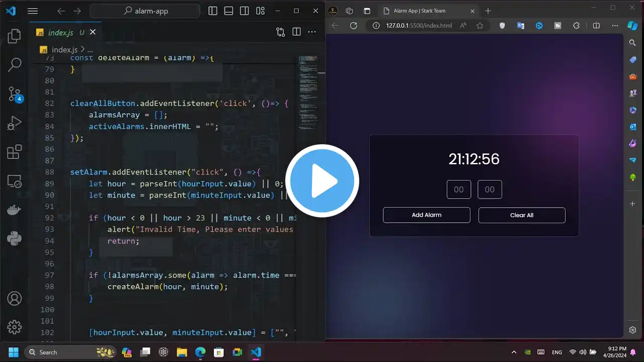Open the Manage gear in VS Code
Image resolution: width=644 pixels, height=362 pixels.
tap(15, 327)
